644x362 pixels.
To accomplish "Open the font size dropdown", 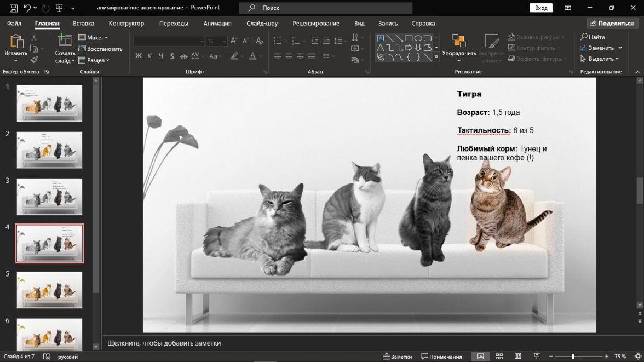I will click(224, 41).
